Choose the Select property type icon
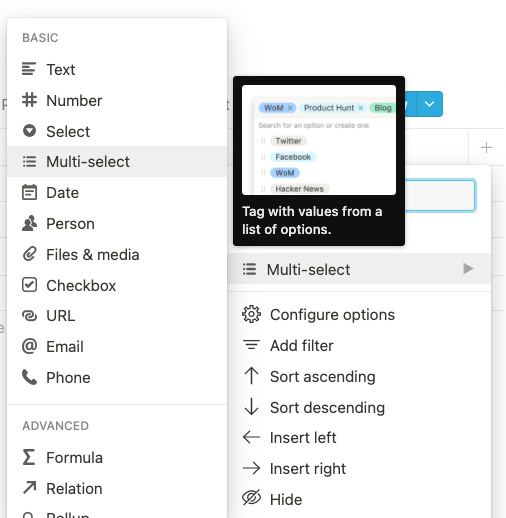Viewport: 506px width, 518px height. [x=29, y=131]
